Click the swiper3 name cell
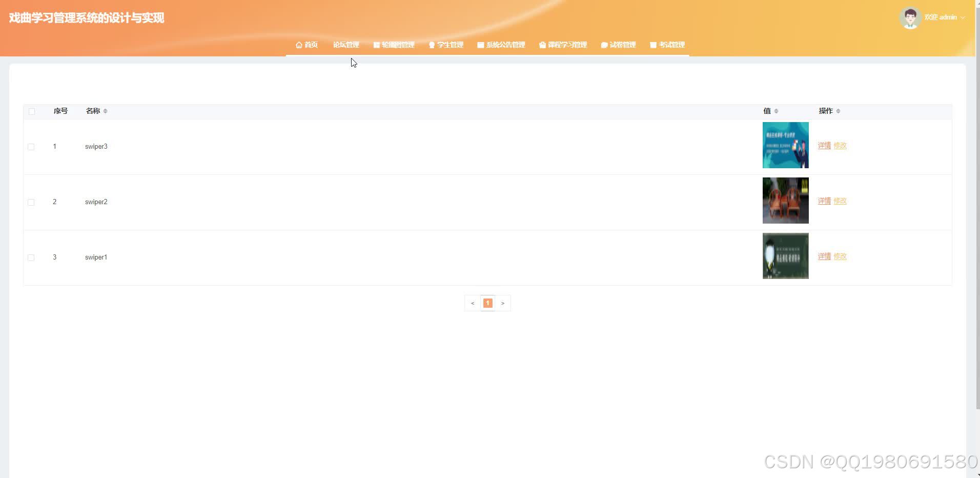This screenshot has height=478, width=980. pos(96,147)
